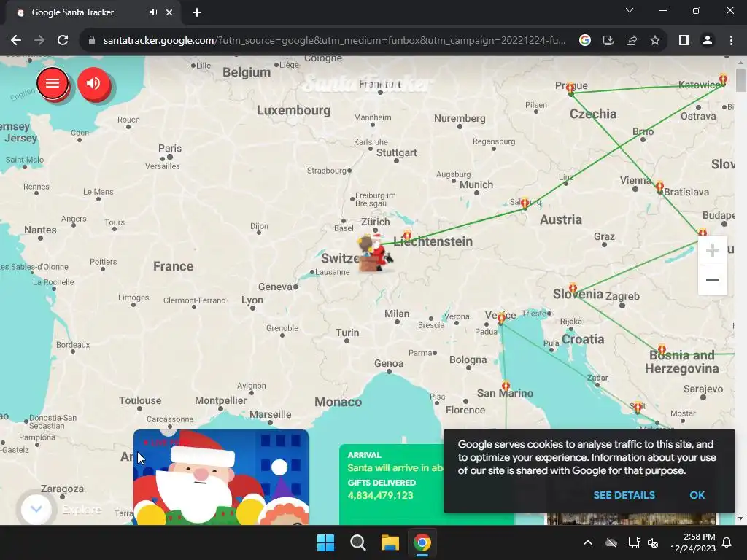Viewport: 747px width, 560px height.
Task: Click the gift marker at Liechtenstein
Action: point(407,236)
